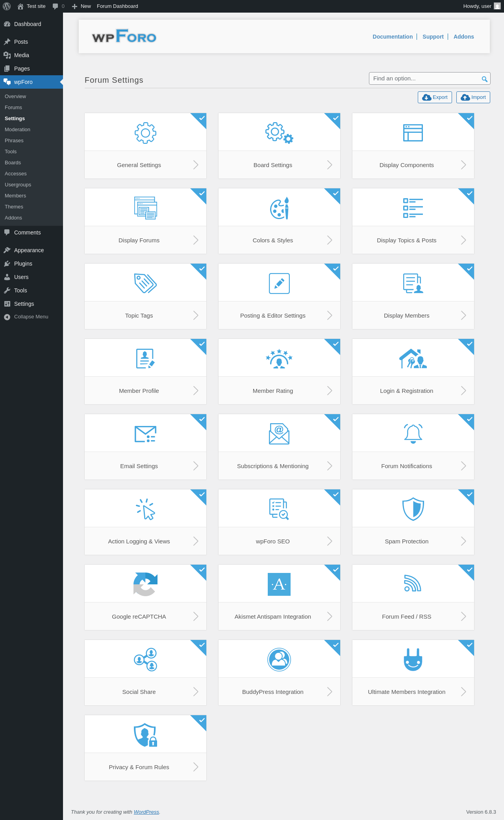Click the corner checkmark on Forum Notifications card
Viewport: 504px width, 820px height.
coord(469,419)
